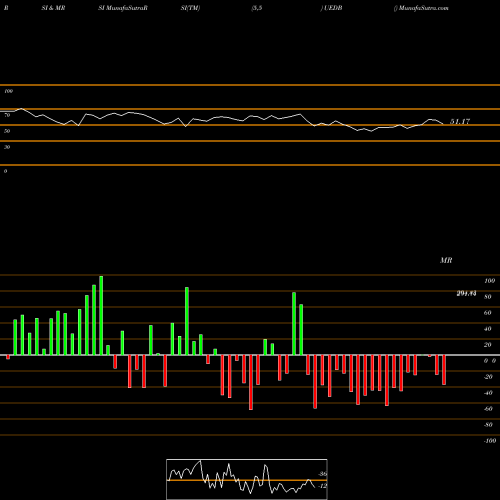Click the first small red bar at left
Screen dimensions: 500x500
tap(8, 357)
